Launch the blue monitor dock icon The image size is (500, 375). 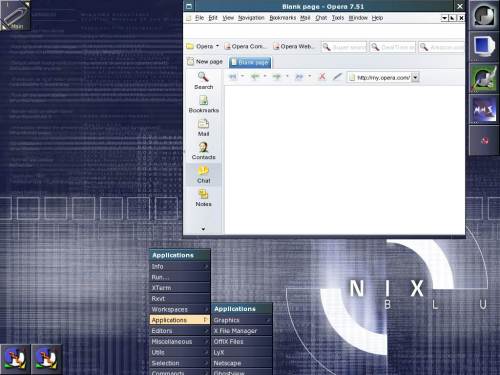(484, 46)
